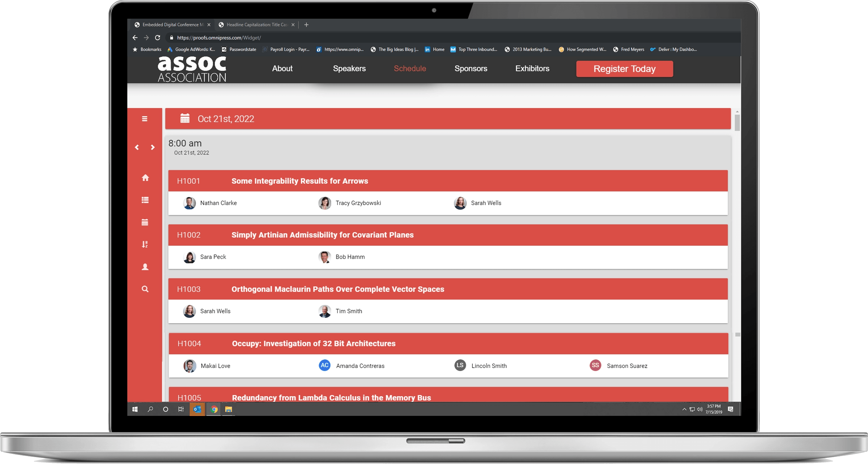This screenshot has width=868, height=464.
Task: Launch Chrome from the taskbar
Action: click(x=213, y=409)
